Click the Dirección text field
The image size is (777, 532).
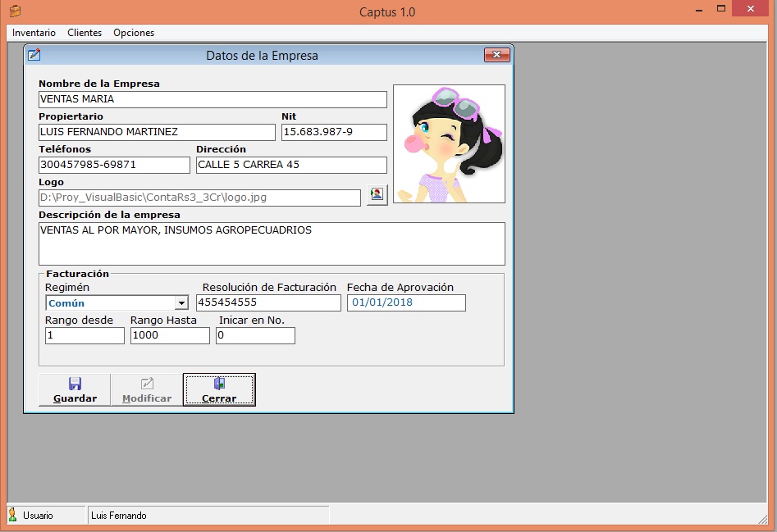click(291, 165)
